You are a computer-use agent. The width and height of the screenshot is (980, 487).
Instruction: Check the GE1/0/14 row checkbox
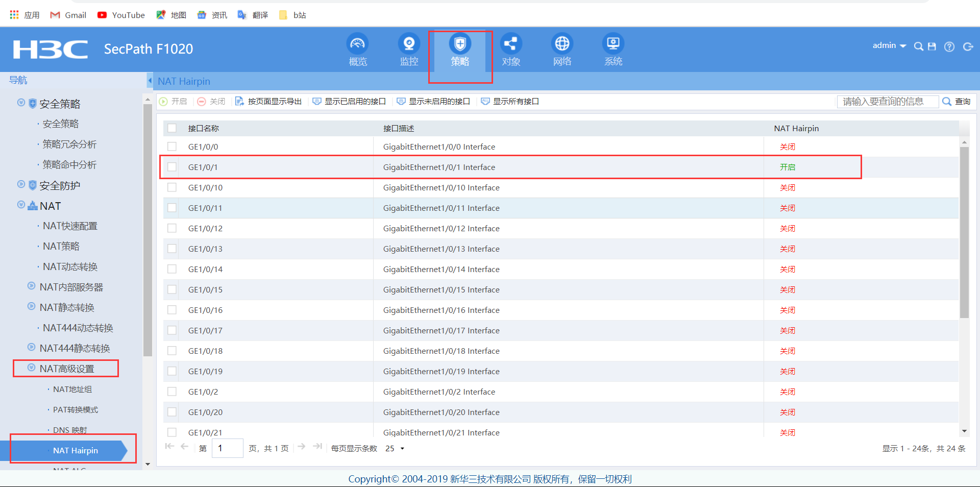[x=172, y=269]
